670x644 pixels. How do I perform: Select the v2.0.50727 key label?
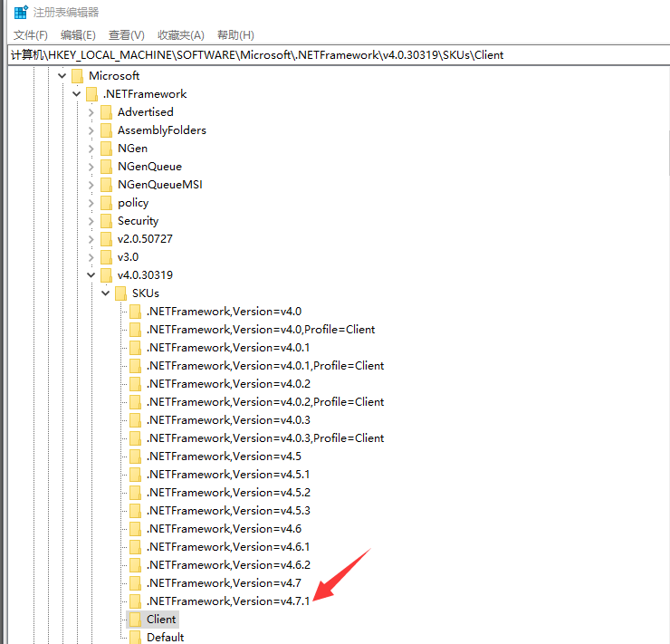pos(145,239)
